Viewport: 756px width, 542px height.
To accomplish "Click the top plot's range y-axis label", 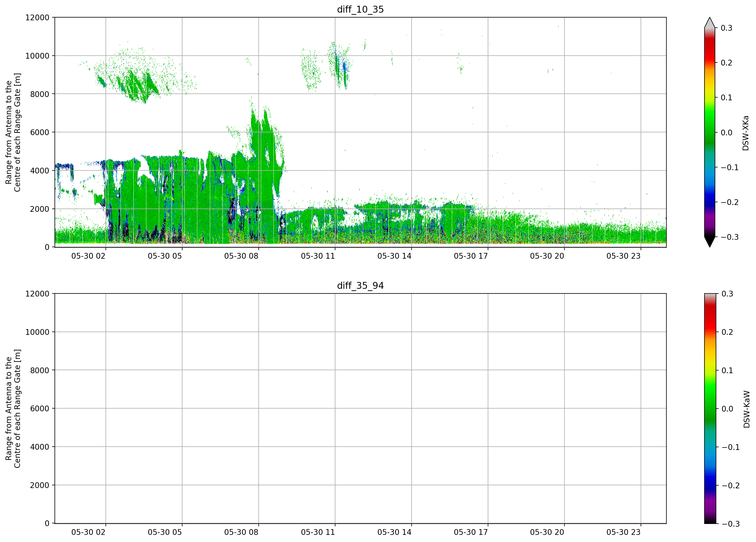I will pyautogui.click(x=13, y=132).
